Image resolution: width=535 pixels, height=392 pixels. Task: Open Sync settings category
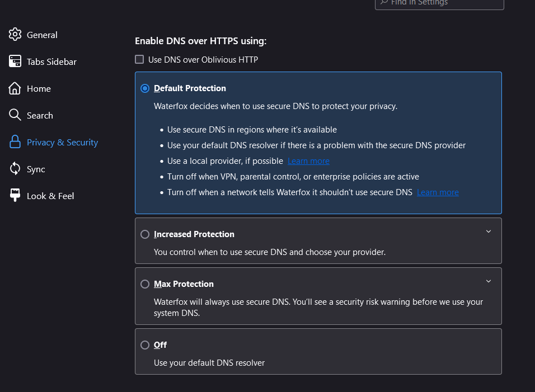click(x=36, y=169)
